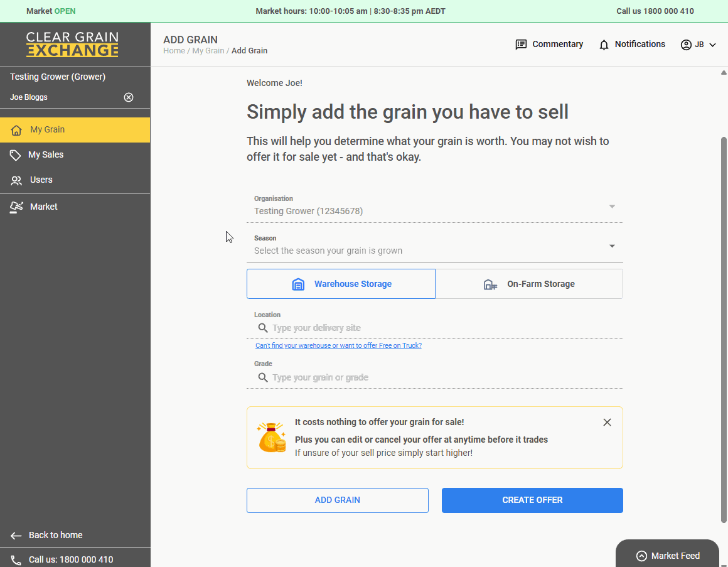Click the Location search magnifier icon

[263, 328]
